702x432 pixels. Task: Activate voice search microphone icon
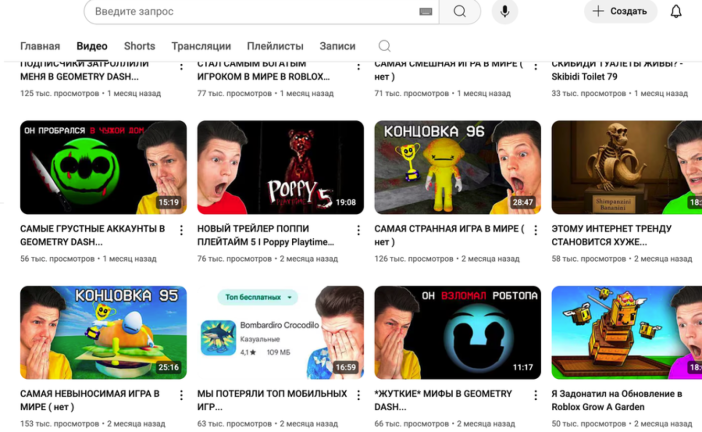(504, 11)
